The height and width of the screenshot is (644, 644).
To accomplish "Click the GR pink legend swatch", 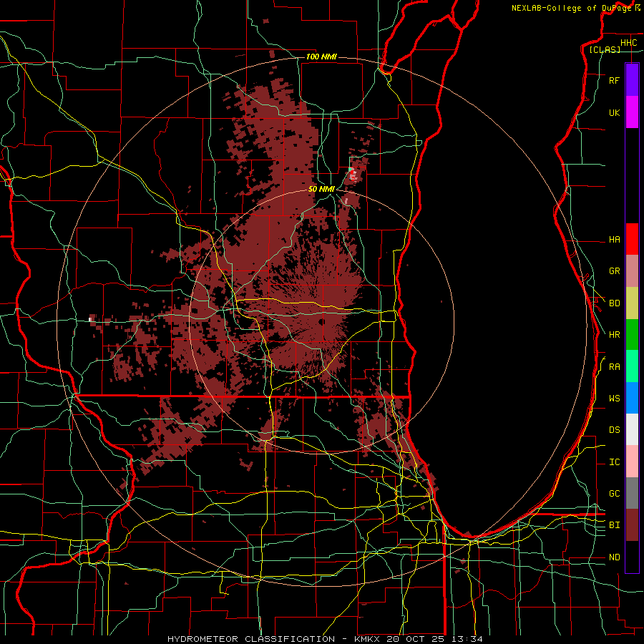I will click(632, 271).
